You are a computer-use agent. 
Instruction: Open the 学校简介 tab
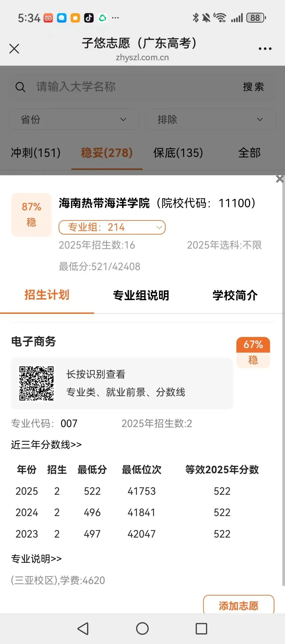point(235,295)
